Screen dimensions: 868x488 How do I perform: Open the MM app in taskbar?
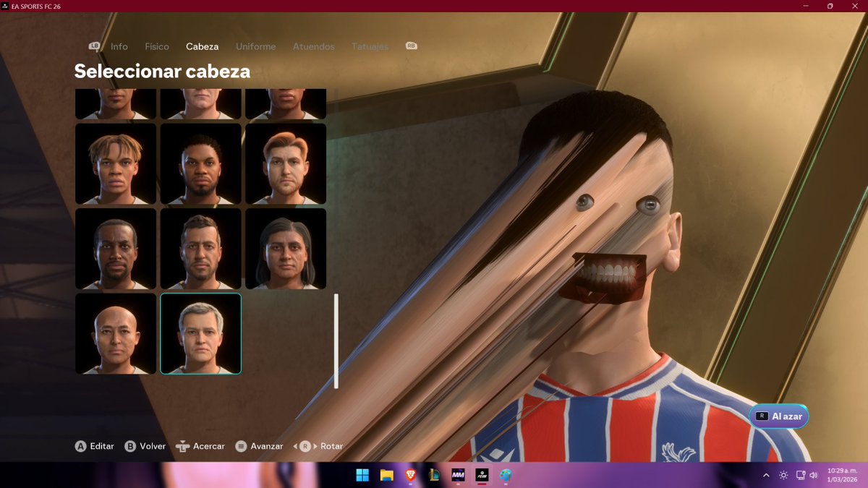pos(458,475)
